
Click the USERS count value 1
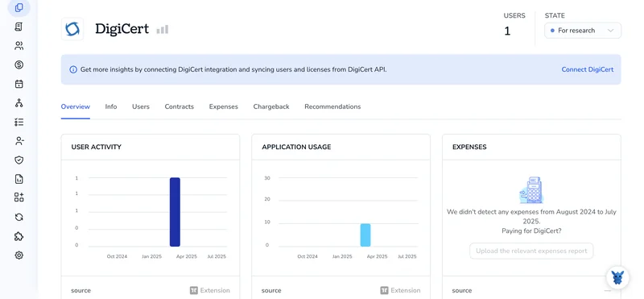point(507,31)
